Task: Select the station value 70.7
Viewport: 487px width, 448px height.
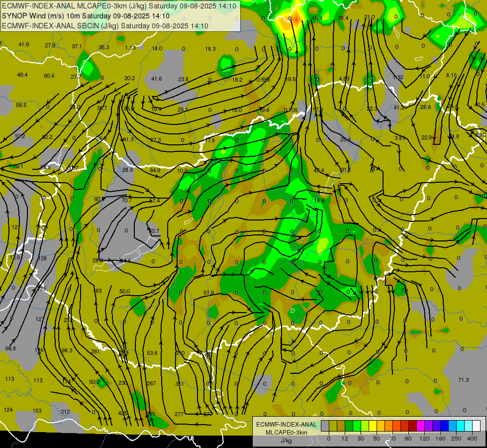Action: click(126, 200)
